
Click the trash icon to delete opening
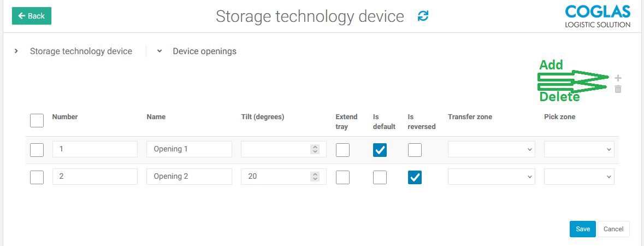click(x=618, y=89)
